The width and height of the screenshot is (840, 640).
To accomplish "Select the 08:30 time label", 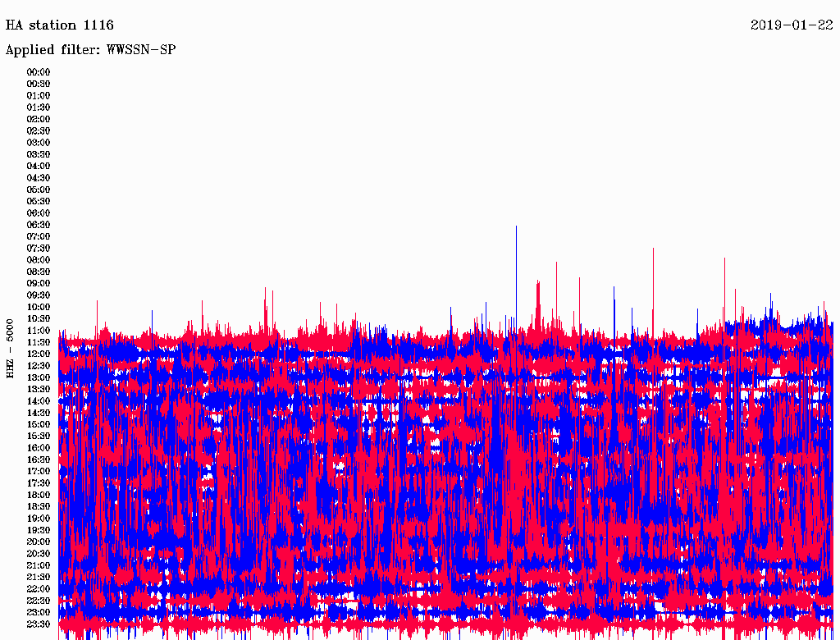I will point(39,272).
